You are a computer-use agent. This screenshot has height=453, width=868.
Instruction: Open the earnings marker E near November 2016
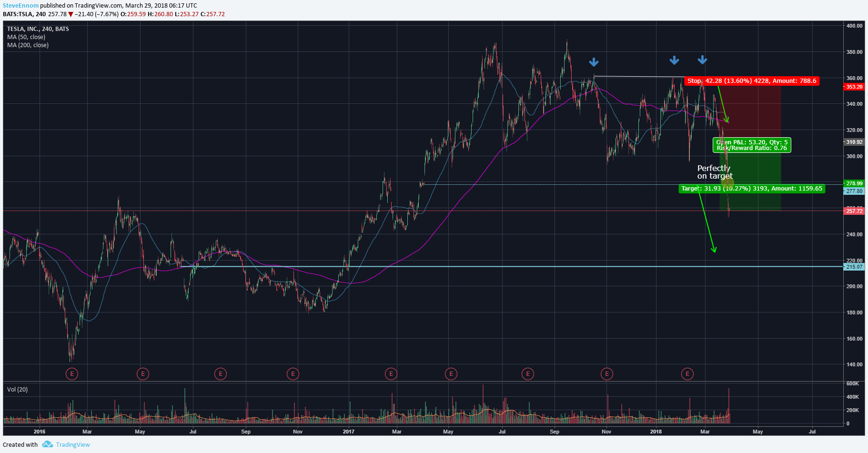293,374
